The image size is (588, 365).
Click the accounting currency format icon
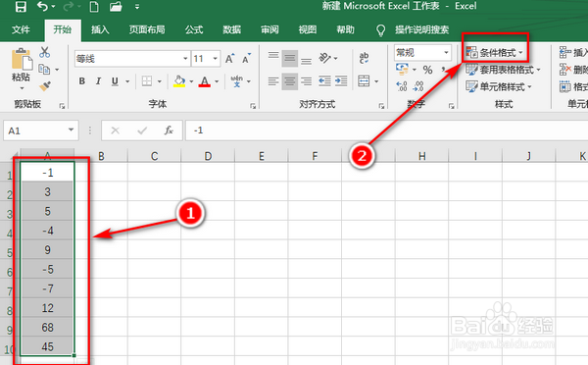click(x=402, y=70)
